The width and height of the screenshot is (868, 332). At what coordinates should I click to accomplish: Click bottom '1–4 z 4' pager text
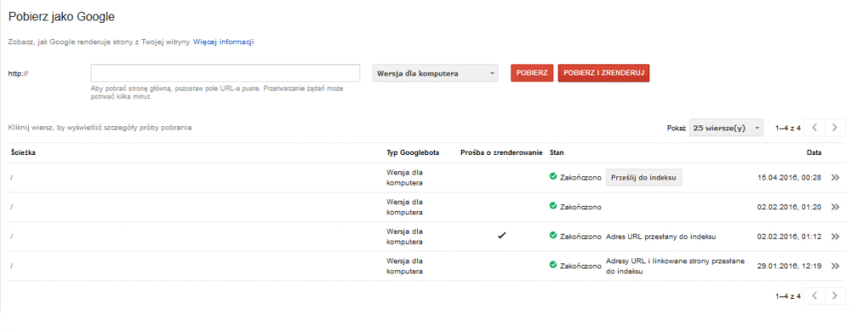click(788, 296)
